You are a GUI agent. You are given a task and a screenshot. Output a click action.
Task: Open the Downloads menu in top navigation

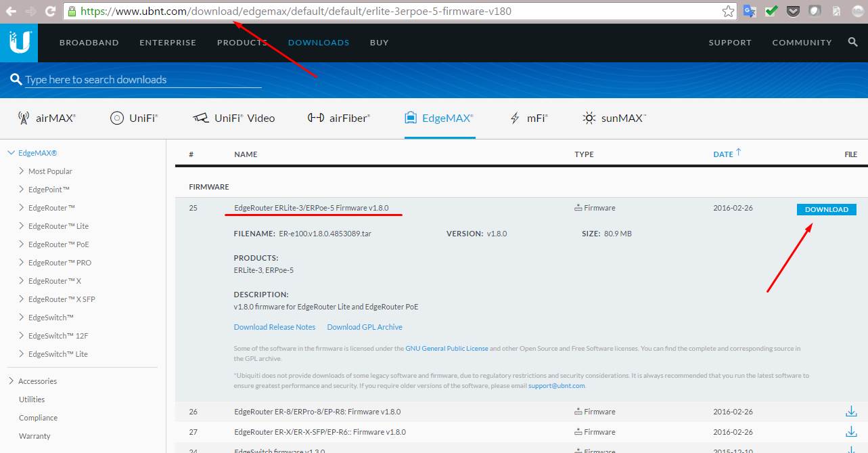[x=319, y=42]
